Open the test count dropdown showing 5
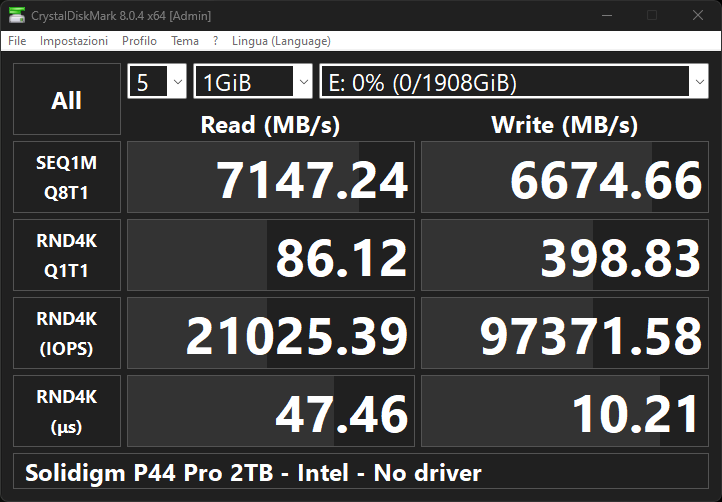722x502 pixels. (x=157, y=82)
